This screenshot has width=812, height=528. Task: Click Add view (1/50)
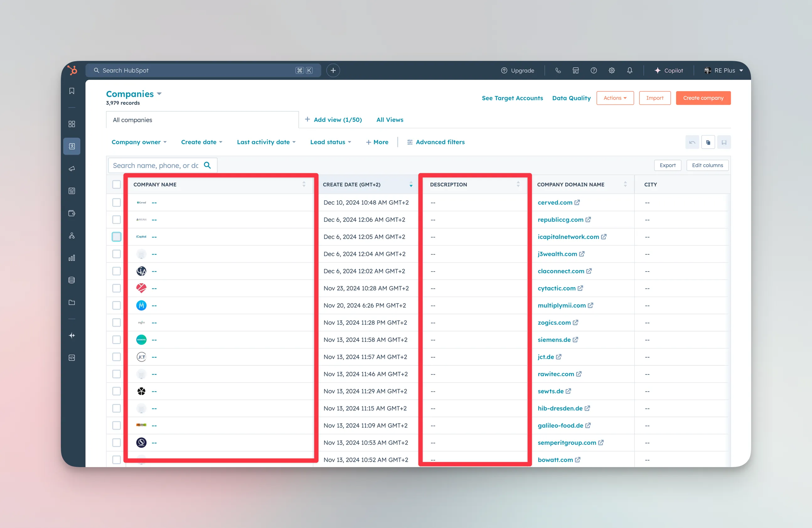coord(333,120)
